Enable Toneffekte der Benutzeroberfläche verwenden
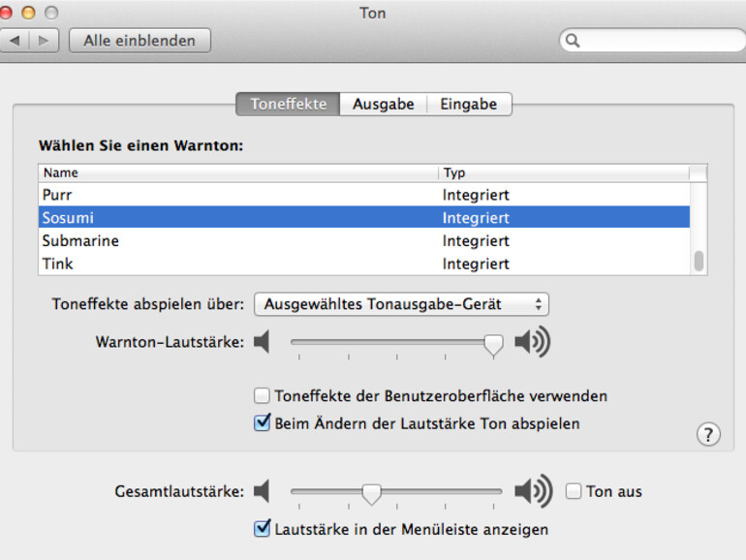Screen dimensions: 746x560 click(x=262, y=395)
